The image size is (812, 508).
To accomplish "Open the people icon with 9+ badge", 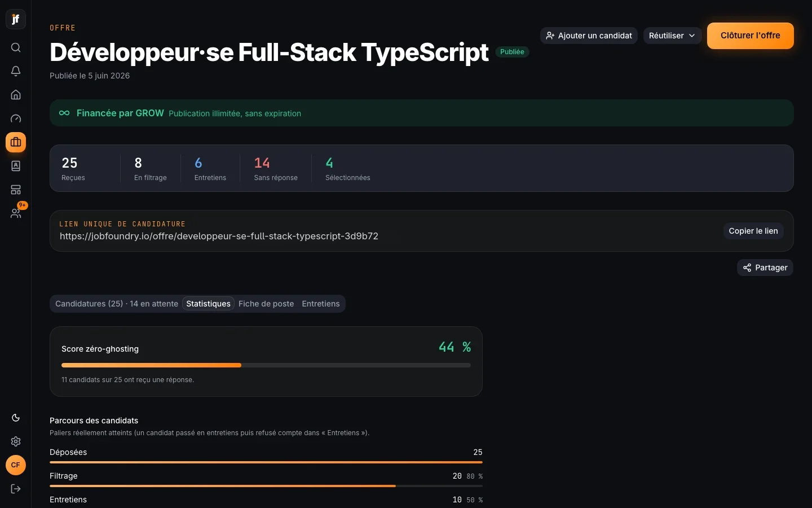I will coord(16,213).
